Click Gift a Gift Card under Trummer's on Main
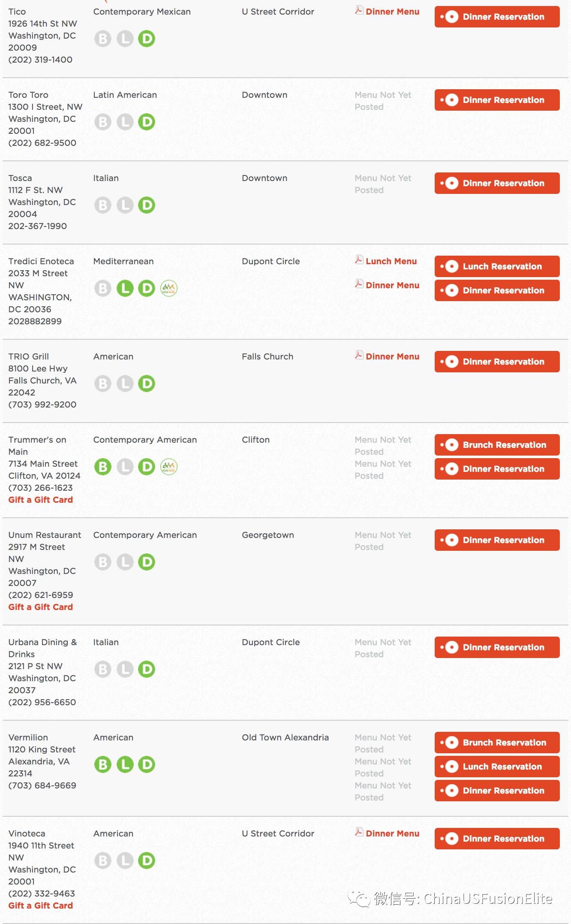Viewport: 571px width, 924px height. 41,500
